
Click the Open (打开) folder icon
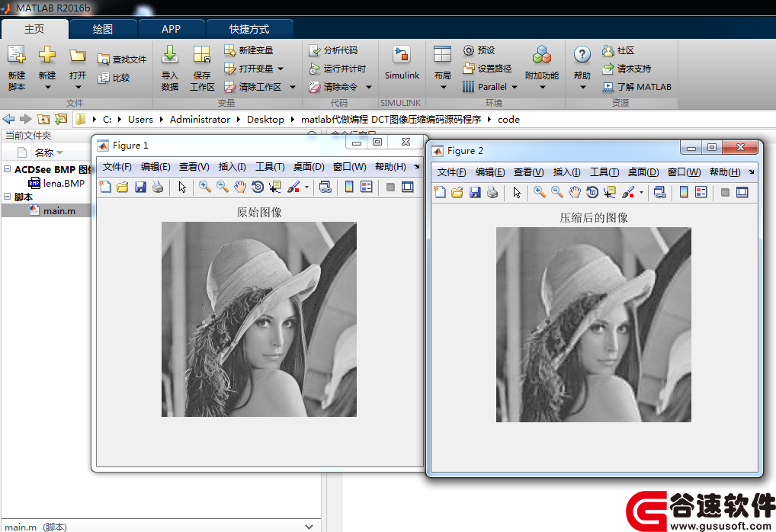(x=77, y=55)
